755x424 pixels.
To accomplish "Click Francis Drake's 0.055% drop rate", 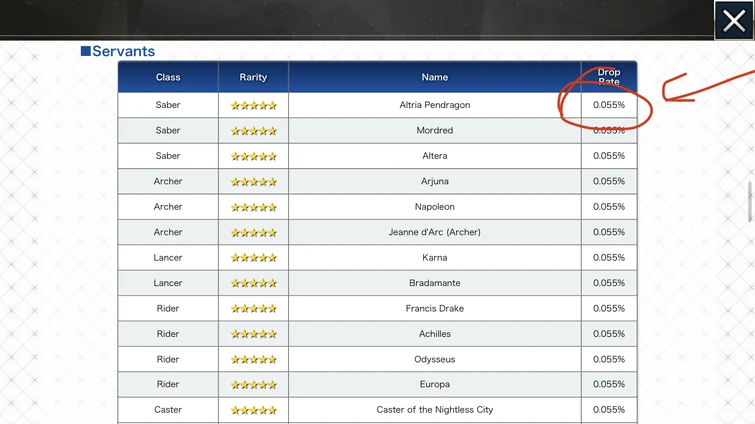I will (609, 308).
